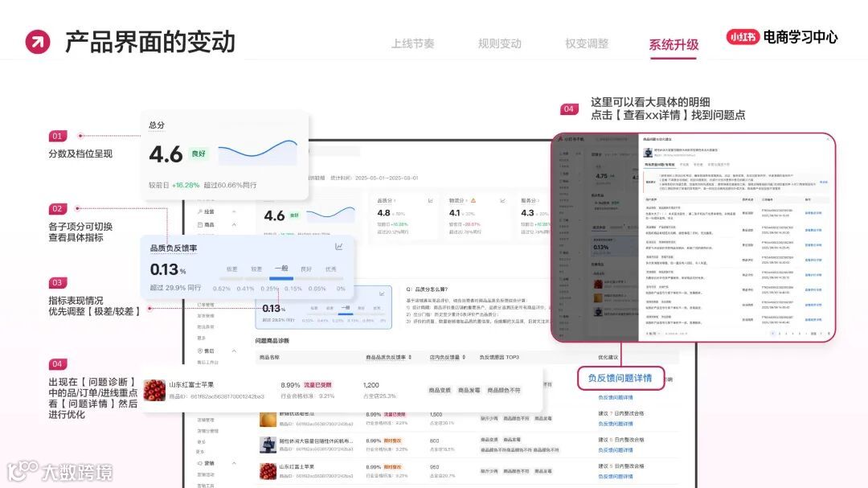Click the 一般 level bar on 品质负反馈率 card
This screenshot has width=868, height=488.
281,278
